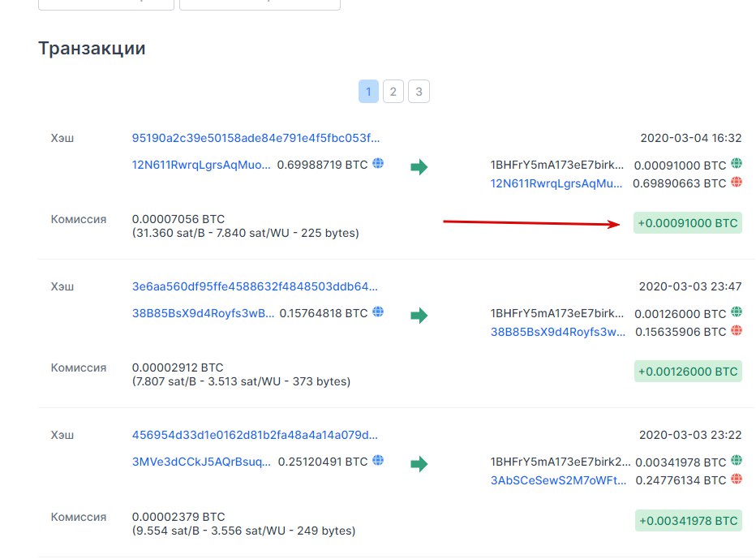Select input amount 0.15764818 BTC
756x559 pixels.
[324, 313]
